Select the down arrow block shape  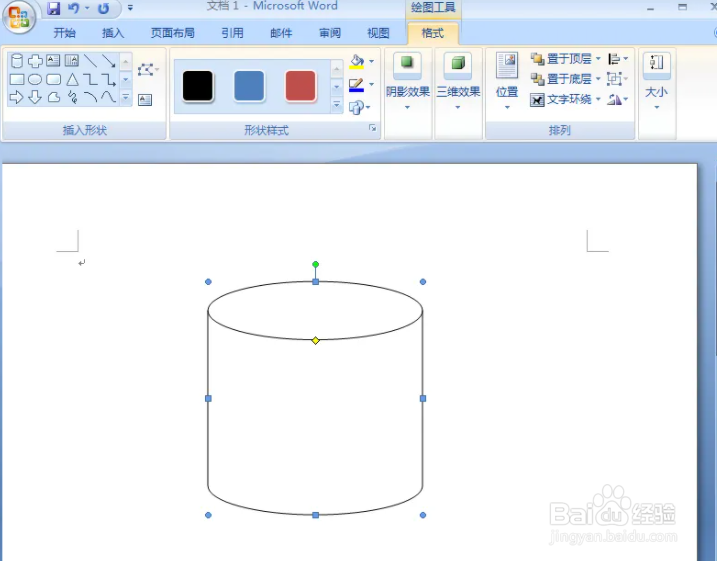tap(35, 97)
